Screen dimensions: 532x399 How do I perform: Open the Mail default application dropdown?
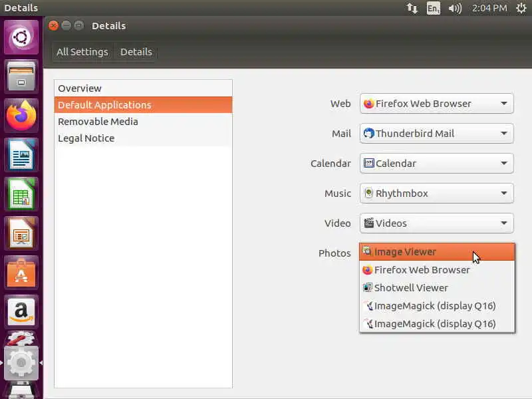(437, 134)
